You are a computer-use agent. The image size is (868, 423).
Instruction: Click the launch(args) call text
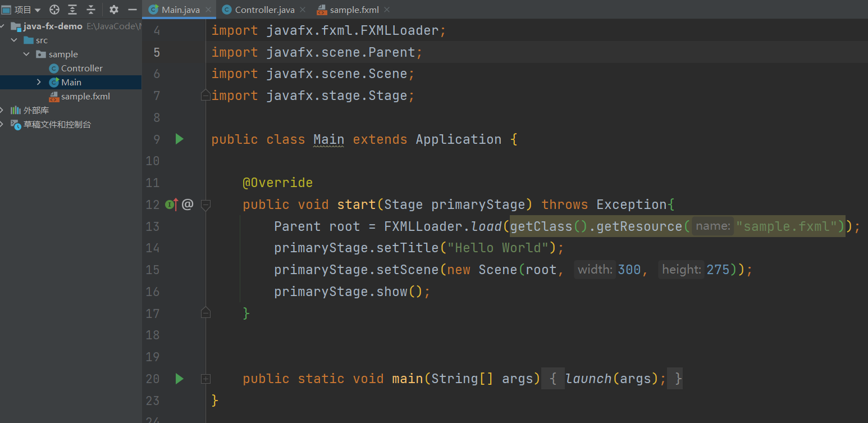pos(611,379)
